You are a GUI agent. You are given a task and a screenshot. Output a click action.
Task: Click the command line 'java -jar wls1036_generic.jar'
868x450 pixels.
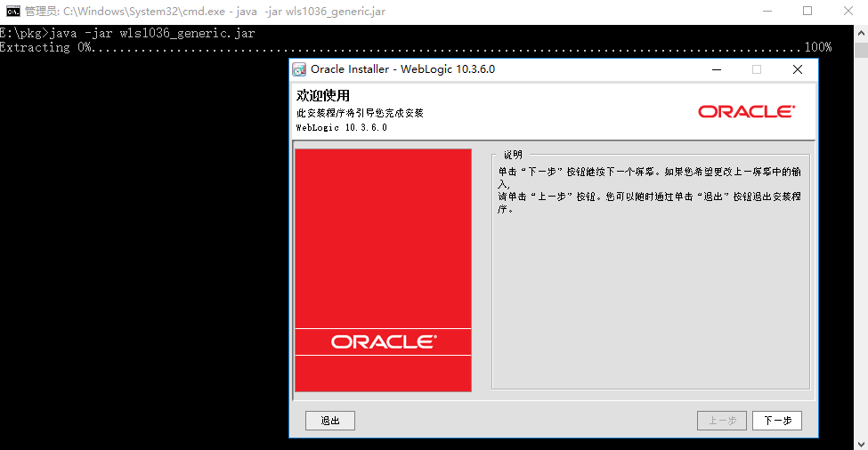pos(152,33)
